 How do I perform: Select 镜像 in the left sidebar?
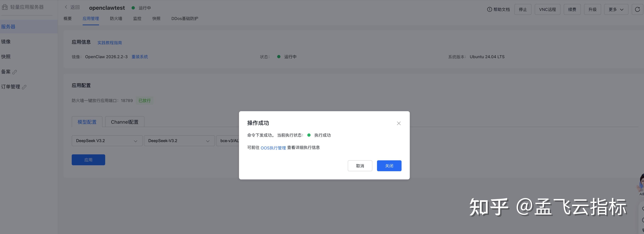tap(6, 42)
